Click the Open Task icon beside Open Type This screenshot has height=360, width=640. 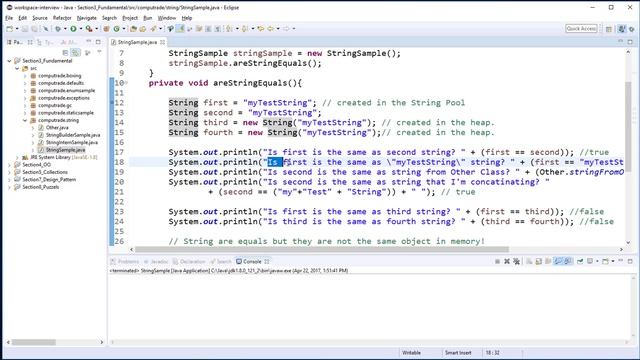click(x=142, y=29)
